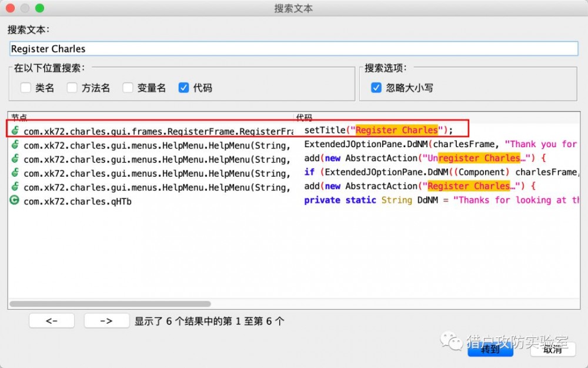Click method icon beside the ExtendedJOptionPane if result
Viewport: 588px width, 368px height.
[15, 173]
